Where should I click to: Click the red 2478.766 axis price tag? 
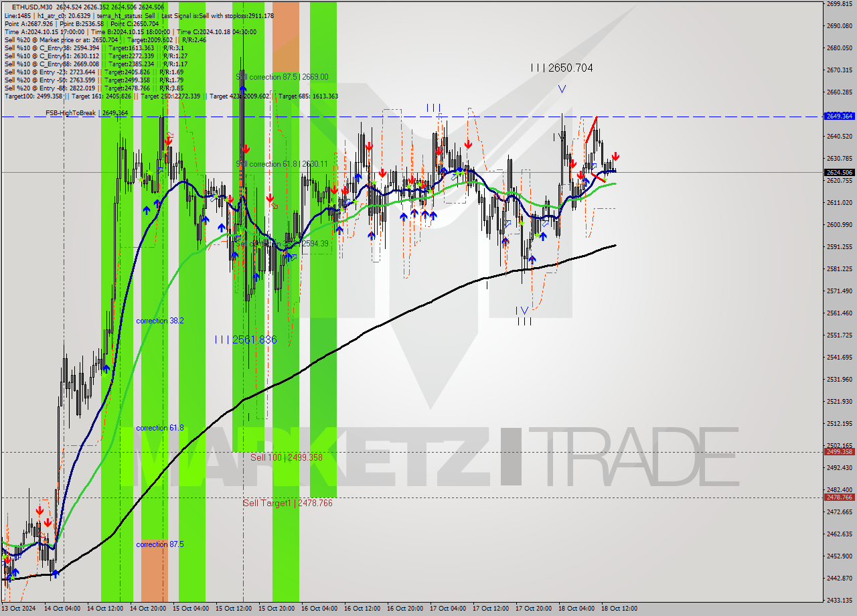840,497
